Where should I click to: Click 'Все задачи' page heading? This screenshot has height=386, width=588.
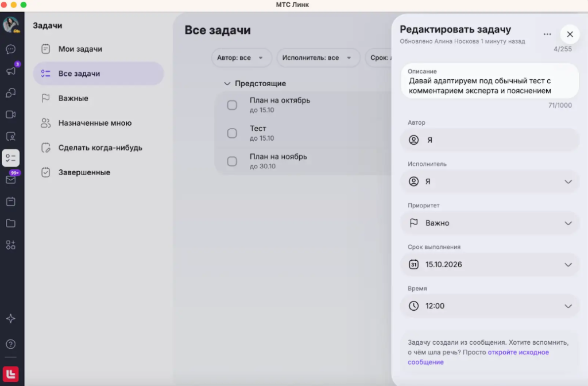click(218, 30)
